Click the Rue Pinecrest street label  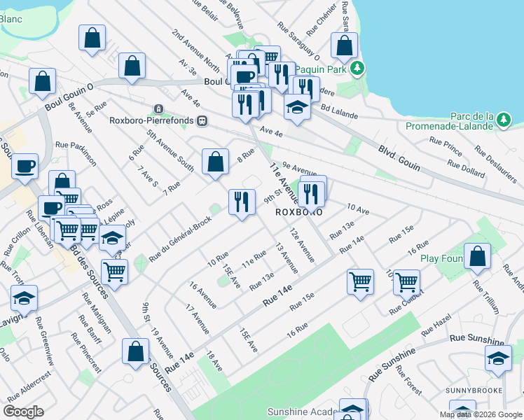86,353
